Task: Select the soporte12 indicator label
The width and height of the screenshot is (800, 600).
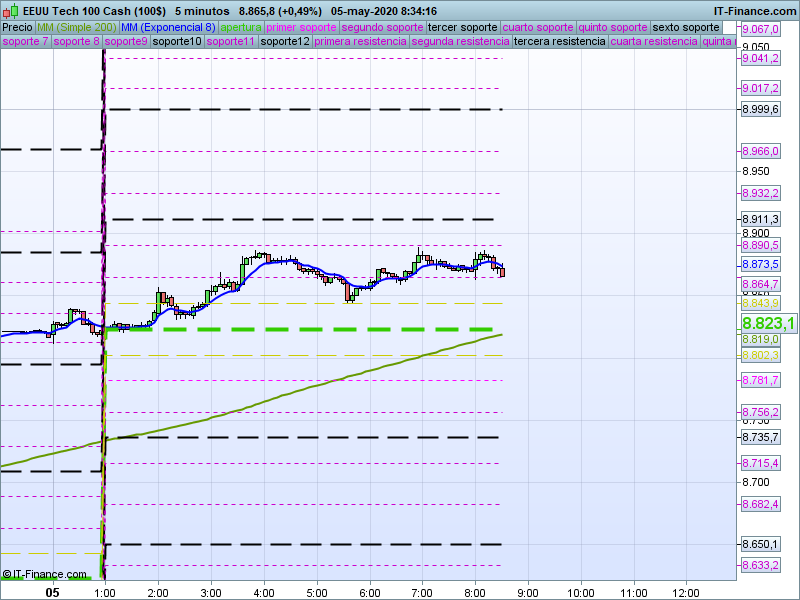Action: pos(284,42)
